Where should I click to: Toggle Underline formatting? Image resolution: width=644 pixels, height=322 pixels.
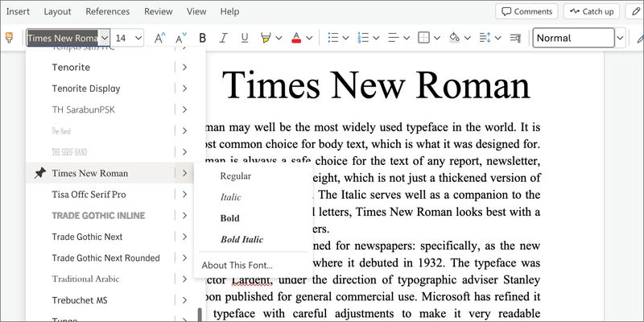click(245, 38)
